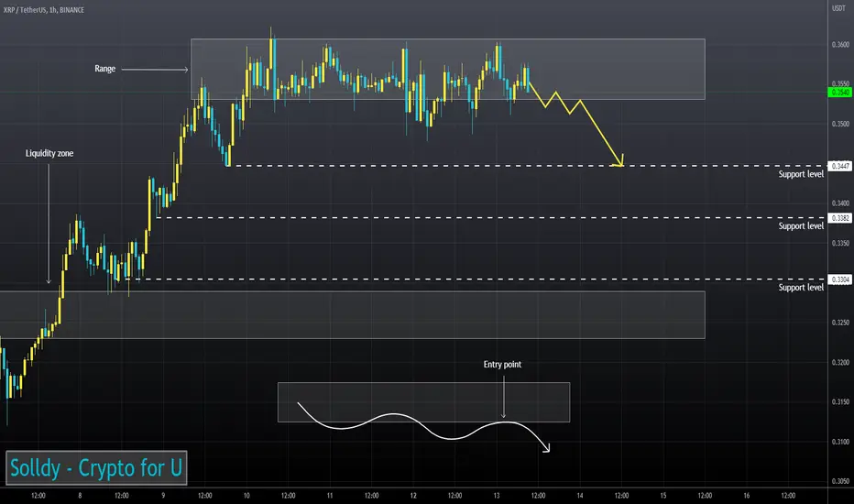
Task: Select date 12 on the time axis
Action: tap(413, 496)
